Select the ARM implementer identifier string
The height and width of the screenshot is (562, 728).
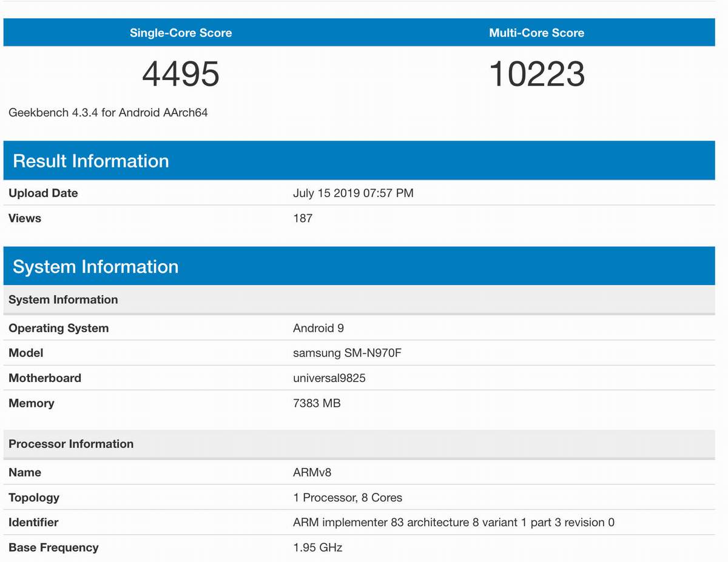click(x=454, y=523)
